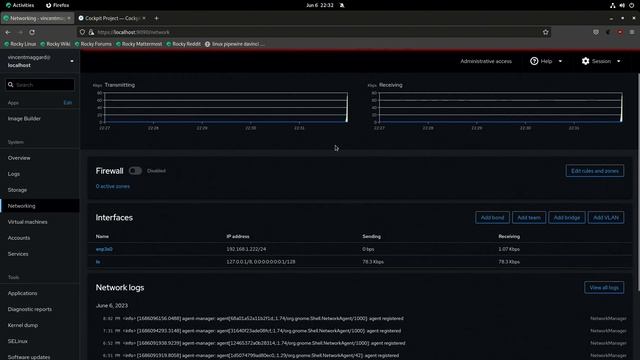Open the enp3s0 interface link
The height and width of the screenshot is (360, 640).
(x=104, y=249)
